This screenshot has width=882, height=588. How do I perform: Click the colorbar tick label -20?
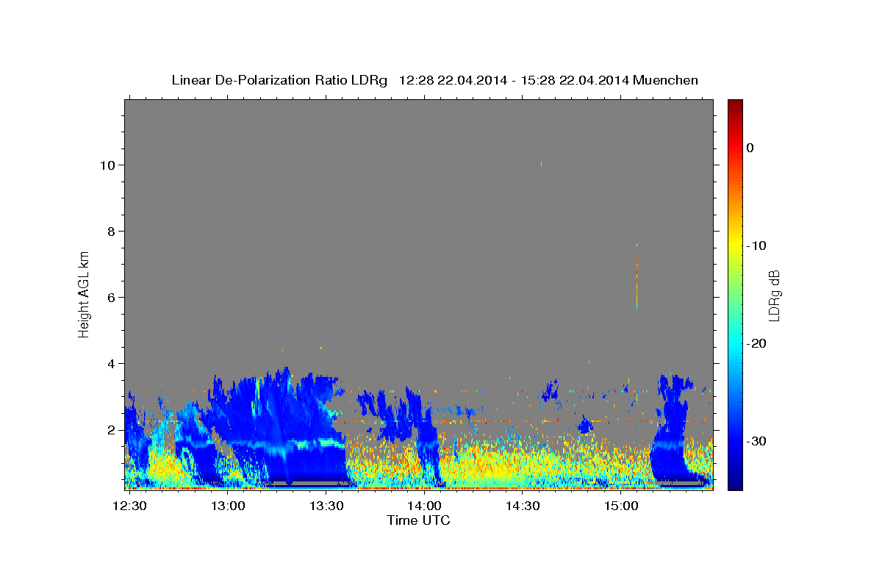coord(756,343)
